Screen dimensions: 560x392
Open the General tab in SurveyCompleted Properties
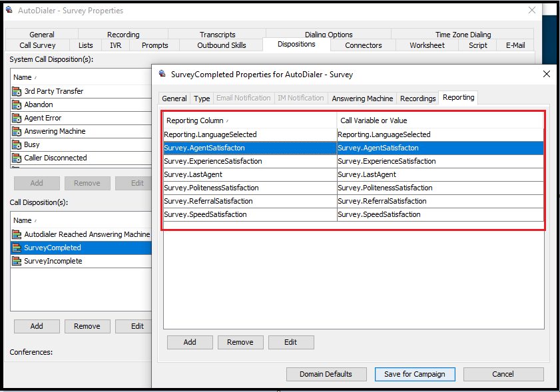tap(174, 98)
